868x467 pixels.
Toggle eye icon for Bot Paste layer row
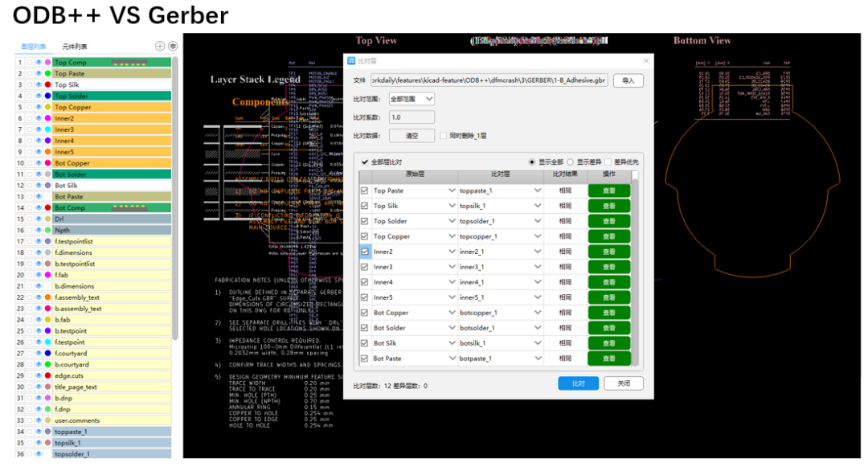point(39,196)
